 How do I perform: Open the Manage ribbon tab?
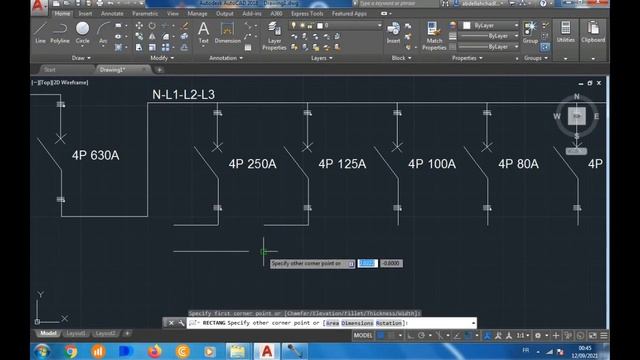[x=198, y=14]
